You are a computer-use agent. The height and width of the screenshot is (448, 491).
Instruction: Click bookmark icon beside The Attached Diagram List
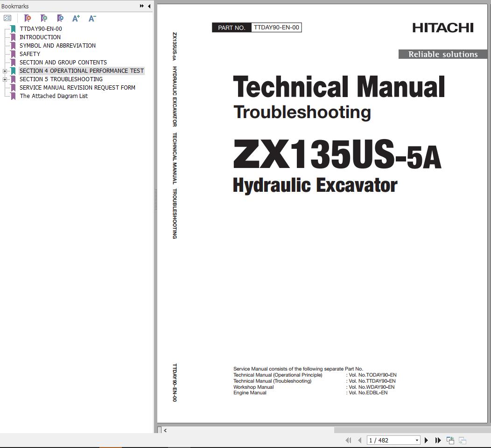tap(13, 96)
